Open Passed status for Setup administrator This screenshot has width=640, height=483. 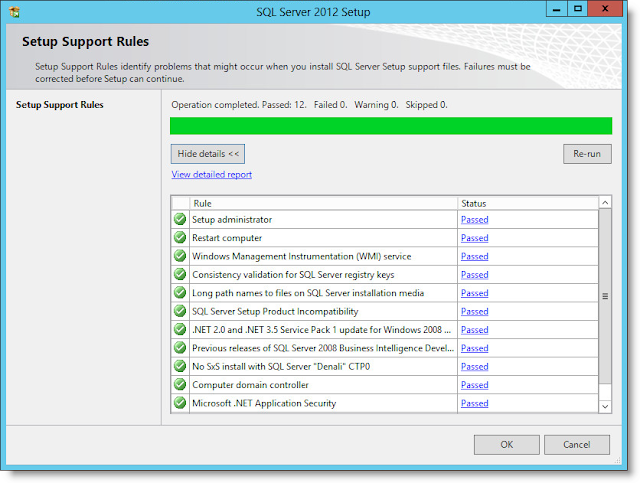tap(474, 220)
